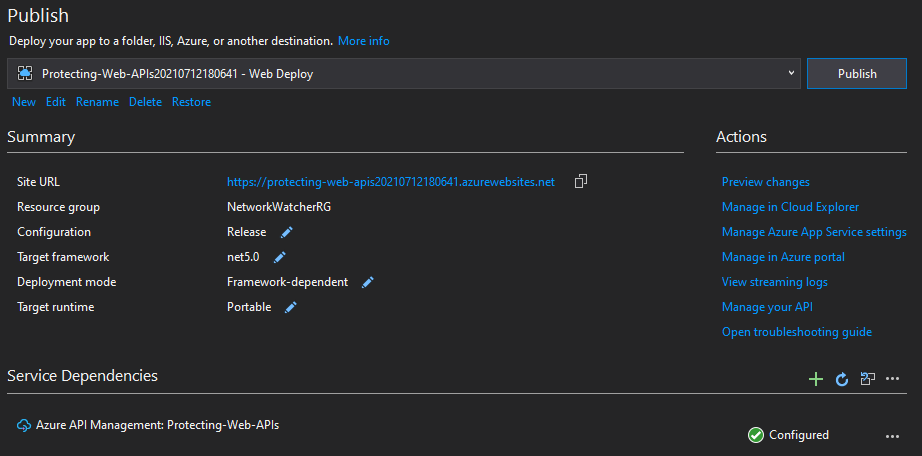Edit Deployment mode pencil icon
This screenshot has width=922, height=456.
pyautogui.click(x=368, y=282)
